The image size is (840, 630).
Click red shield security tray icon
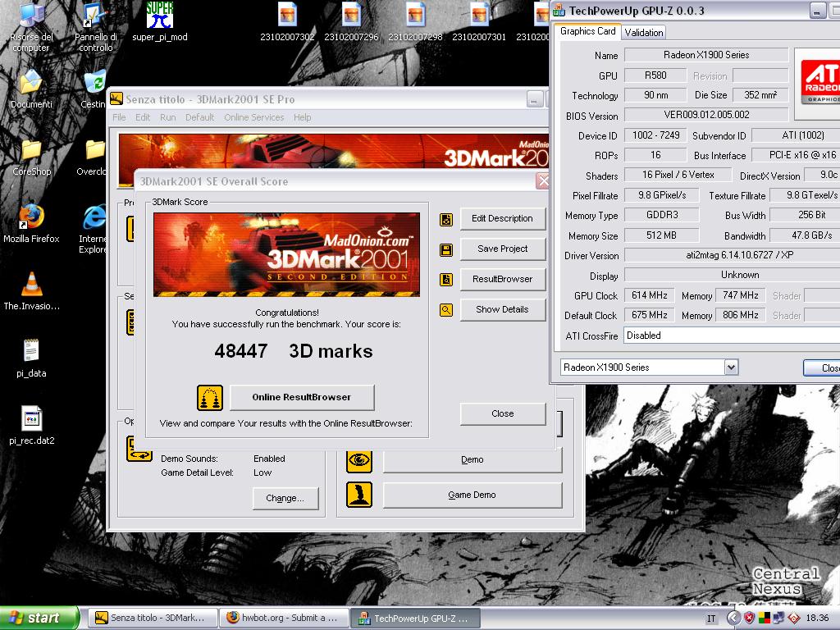coord(750,619)
